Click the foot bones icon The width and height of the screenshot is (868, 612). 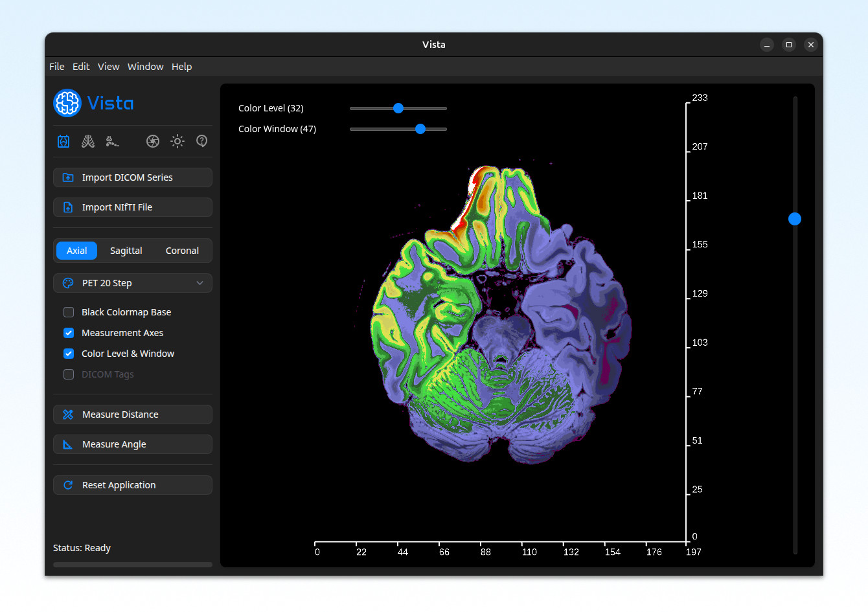pos(112,141)
